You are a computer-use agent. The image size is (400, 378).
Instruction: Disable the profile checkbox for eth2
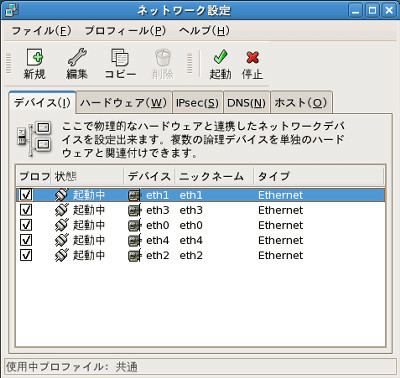click(x=26, y=255)
